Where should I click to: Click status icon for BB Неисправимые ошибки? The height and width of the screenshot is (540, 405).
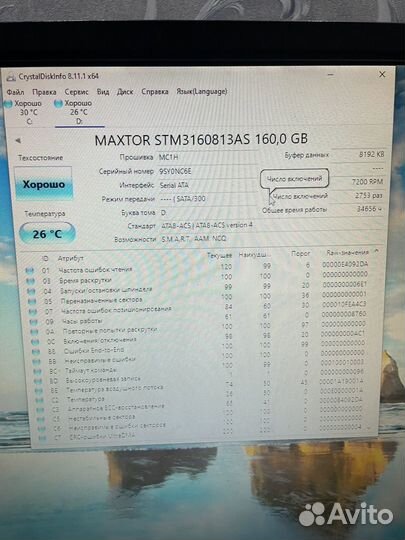tap(37, 362)
